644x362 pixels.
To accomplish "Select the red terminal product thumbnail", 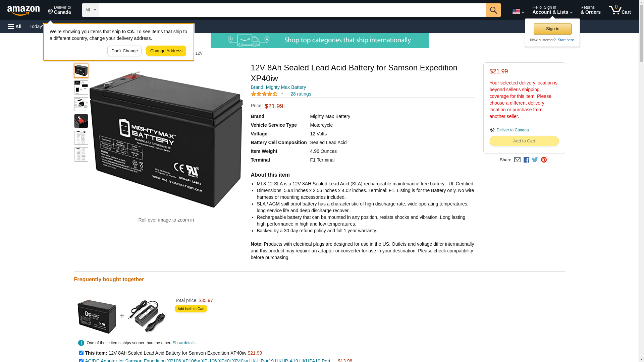I will coord(81,121).
